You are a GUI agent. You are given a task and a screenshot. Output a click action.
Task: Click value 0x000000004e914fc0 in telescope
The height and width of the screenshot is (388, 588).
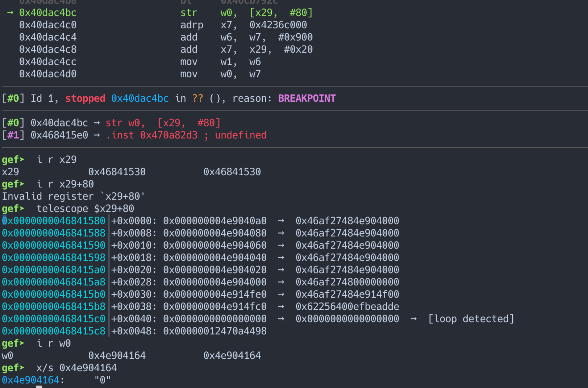(215, 307)
